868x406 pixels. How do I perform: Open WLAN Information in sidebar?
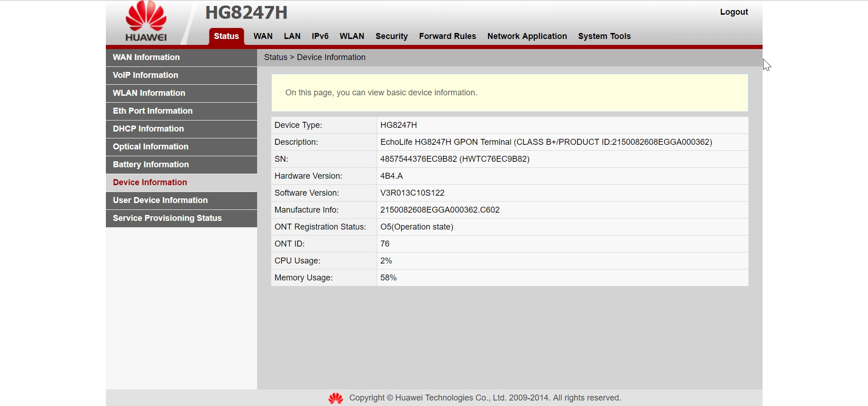(x=181, y=93)
